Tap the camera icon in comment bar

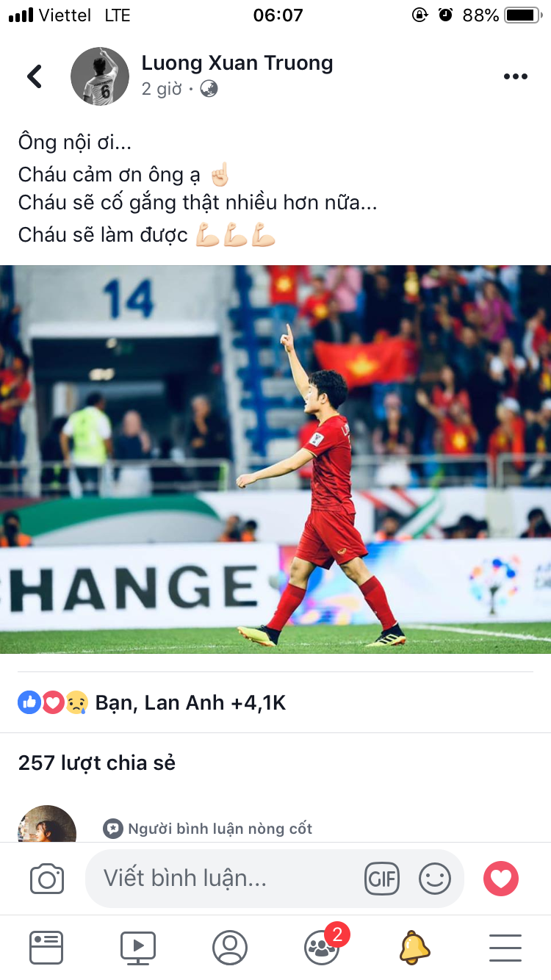pyautogui.click(x=47, y=879)
